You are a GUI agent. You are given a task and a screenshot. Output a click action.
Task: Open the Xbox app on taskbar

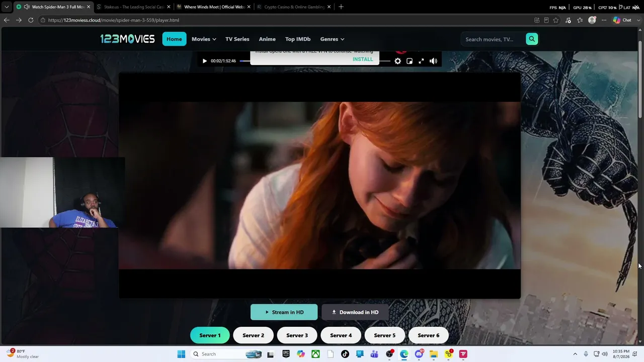tap(315, 354)
